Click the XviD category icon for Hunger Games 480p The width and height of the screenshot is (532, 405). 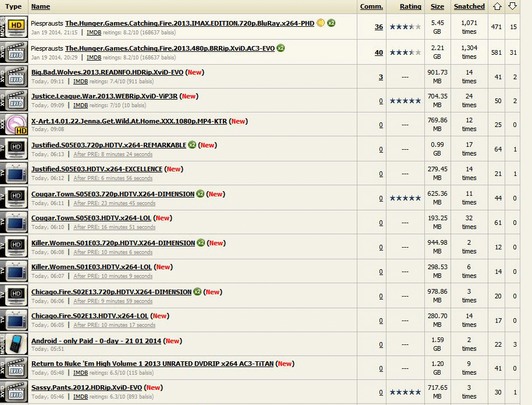click(14, 52)
